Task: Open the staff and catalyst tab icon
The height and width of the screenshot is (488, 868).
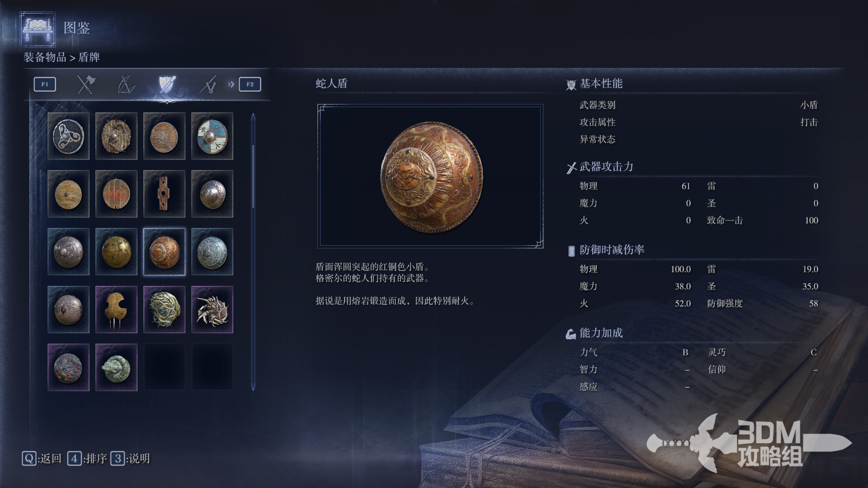Action: [x=208, y=84]
